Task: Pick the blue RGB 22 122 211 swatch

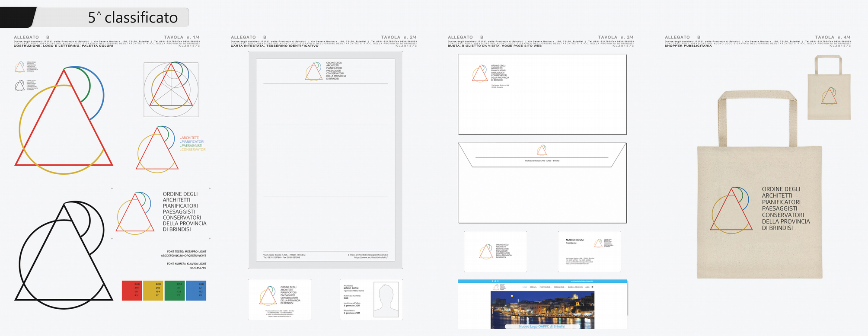Action: pyautogui.click(x=196, y=291)
